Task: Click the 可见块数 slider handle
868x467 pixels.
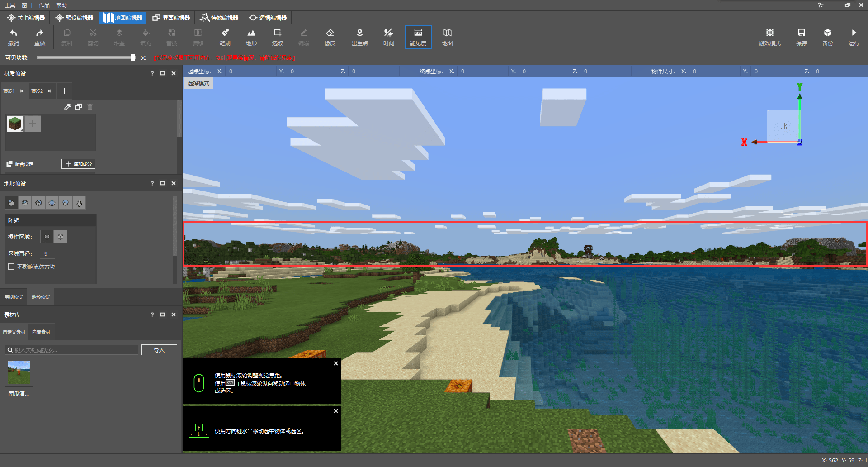Action: [x=133, y=57]
